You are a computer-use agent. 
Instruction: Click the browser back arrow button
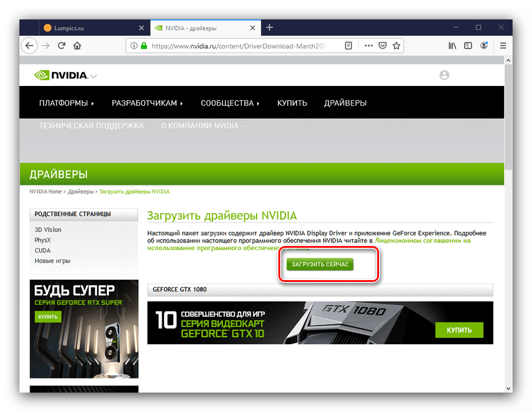tap(29, 45)
